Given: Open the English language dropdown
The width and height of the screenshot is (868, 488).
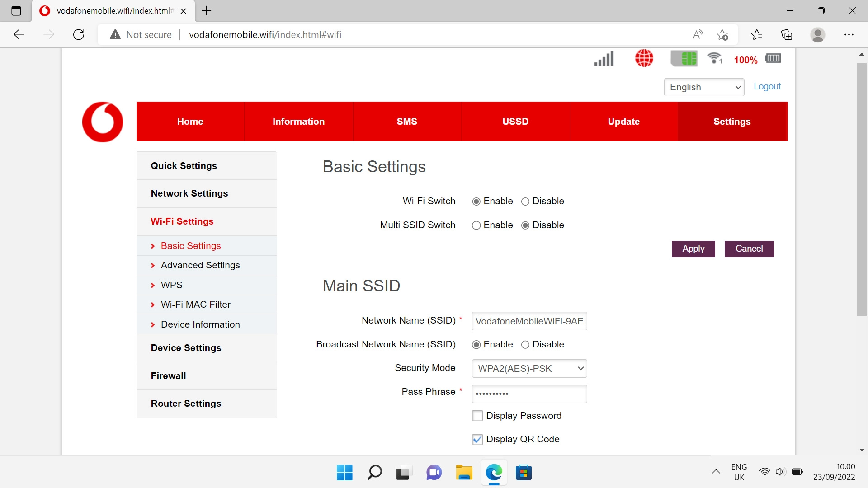Looking at the screenshot, I should (704, 87).
